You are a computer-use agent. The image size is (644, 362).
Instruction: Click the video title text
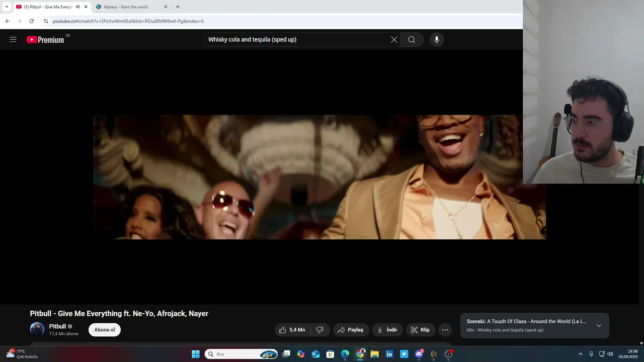pyautogui.click(x=119, y=313)
